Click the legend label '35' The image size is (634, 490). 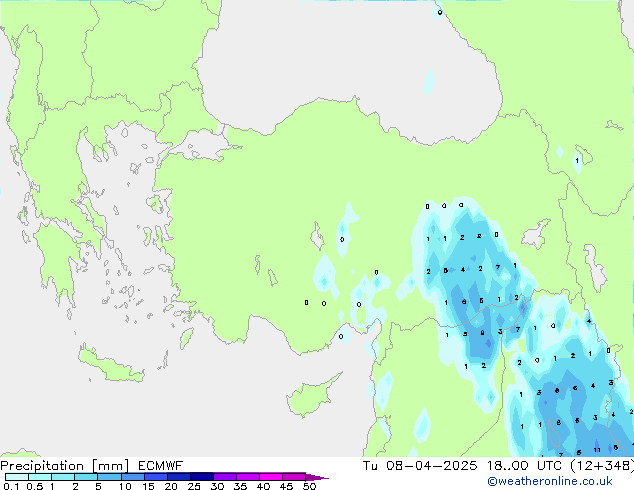point(240,486)
